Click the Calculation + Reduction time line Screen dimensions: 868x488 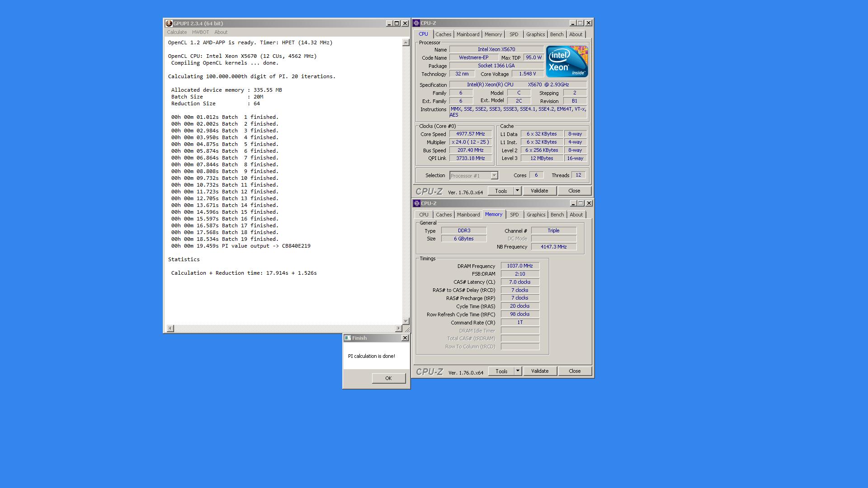coord(244,273)
